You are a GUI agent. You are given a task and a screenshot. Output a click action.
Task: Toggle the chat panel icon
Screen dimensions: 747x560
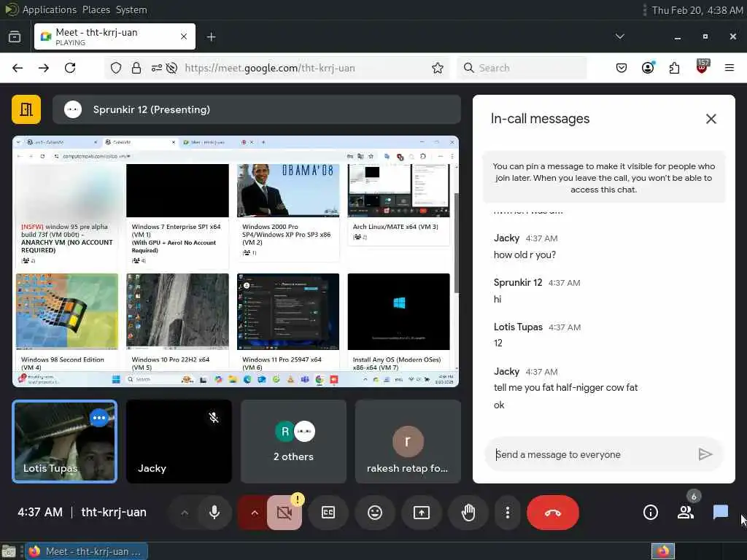click(x=720, y=513)
